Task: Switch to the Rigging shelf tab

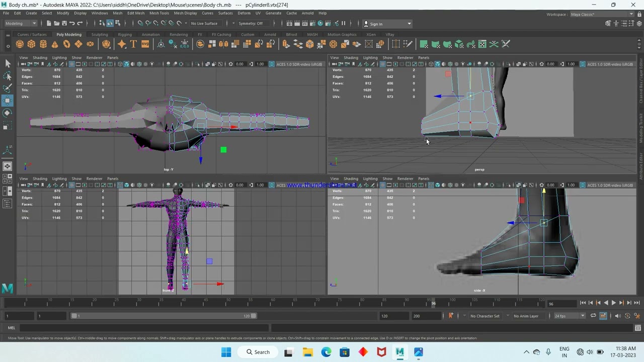Action: [x=125, y=35]
